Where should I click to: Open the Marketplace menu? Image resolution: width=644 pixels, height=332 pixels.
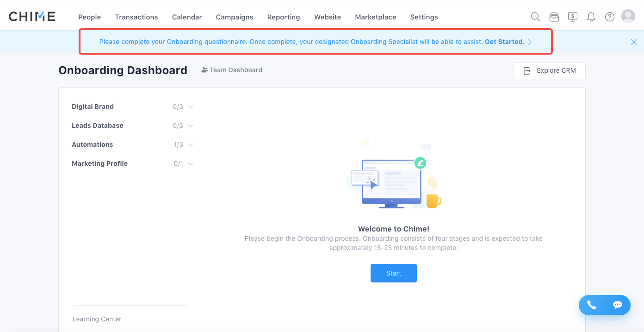tap(376, 17)
